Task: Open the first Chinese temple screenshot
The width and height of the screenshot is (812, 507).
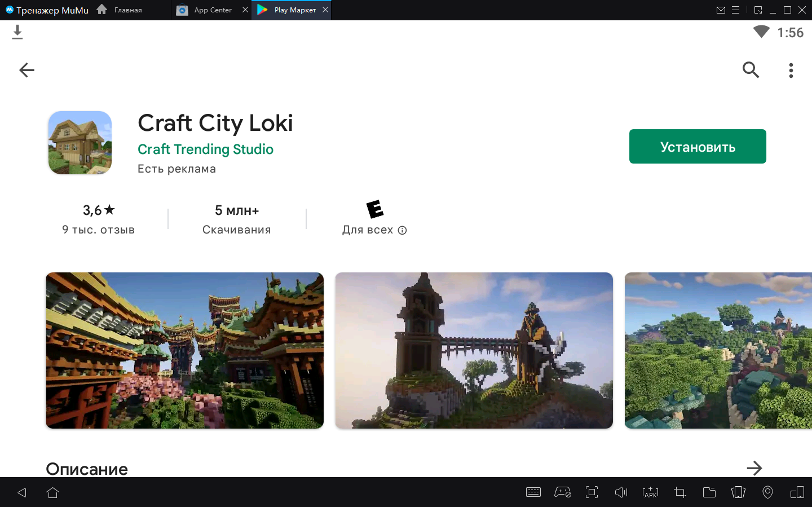Action: tap(185, 350)
